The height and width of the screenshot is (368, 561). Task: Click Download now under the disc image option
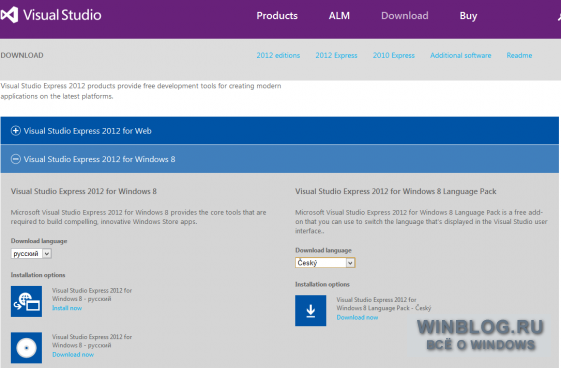tap(73, 354)
